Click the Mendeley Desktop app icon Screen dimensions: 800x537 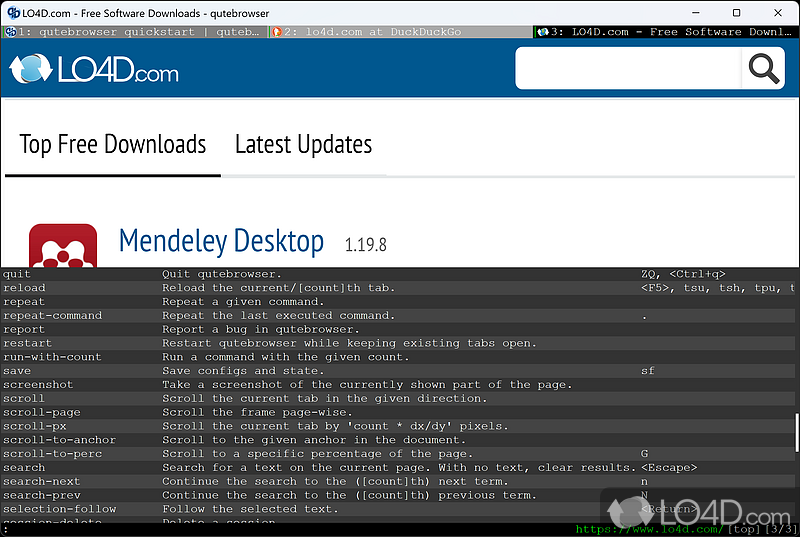pos(63,245)
